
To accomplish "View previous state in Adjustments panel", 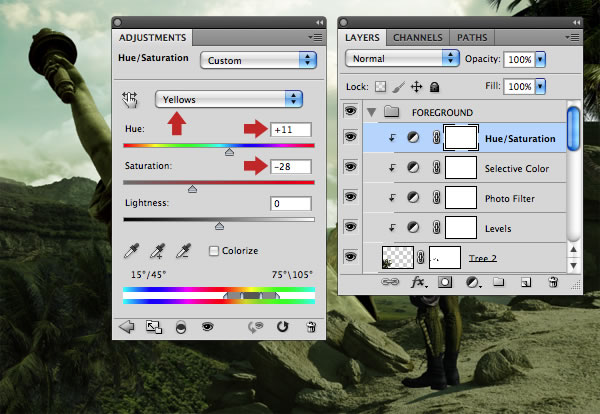I will click(255, 327).
